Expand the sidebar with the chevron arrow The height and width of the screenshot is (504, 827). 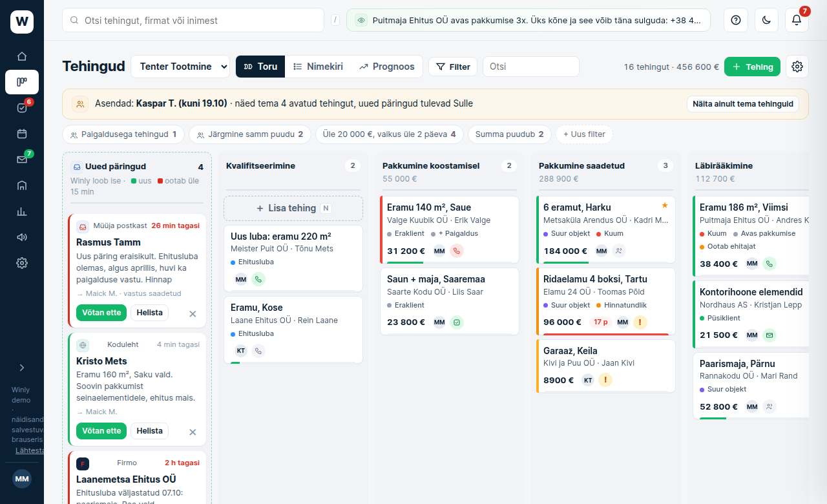pos(22,368)
